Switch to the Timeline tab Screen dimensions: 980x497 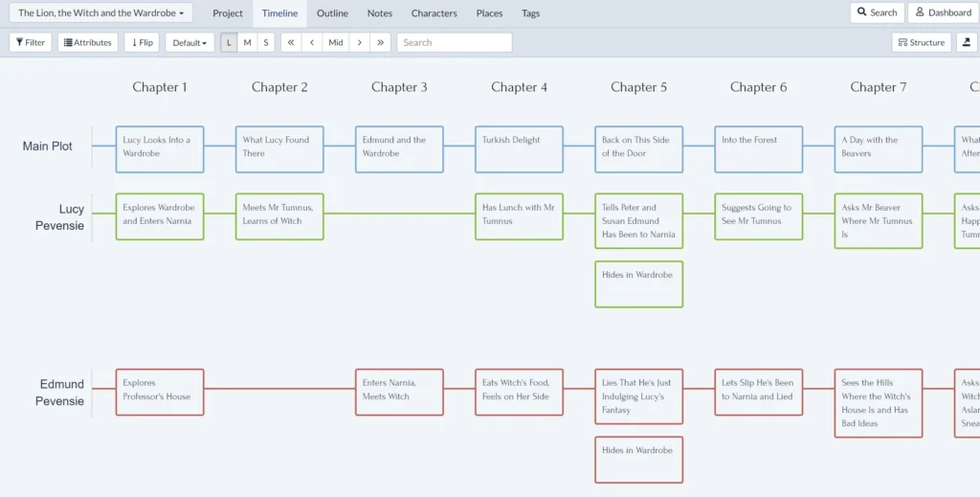pyautogui.click(x=280, y=13)
